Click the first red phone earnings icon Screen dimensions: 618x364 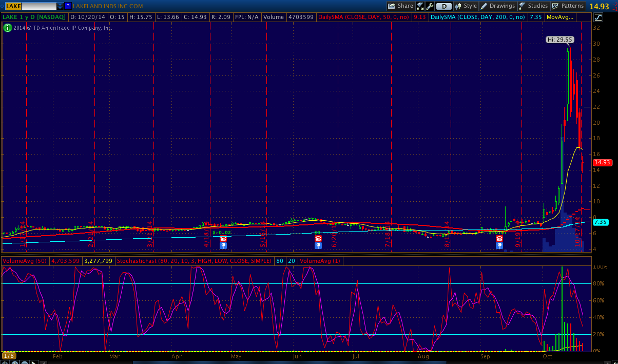click(223, 239)
